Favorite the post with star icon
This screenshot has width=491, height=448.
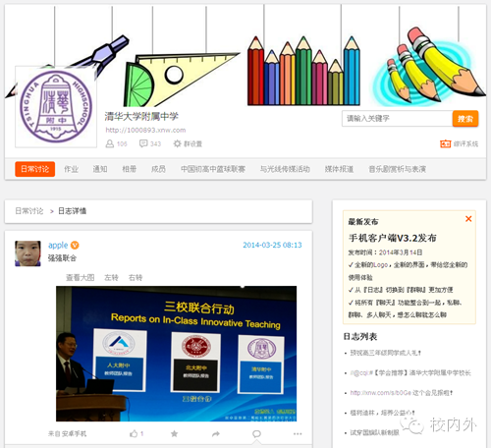coord(174,433)
